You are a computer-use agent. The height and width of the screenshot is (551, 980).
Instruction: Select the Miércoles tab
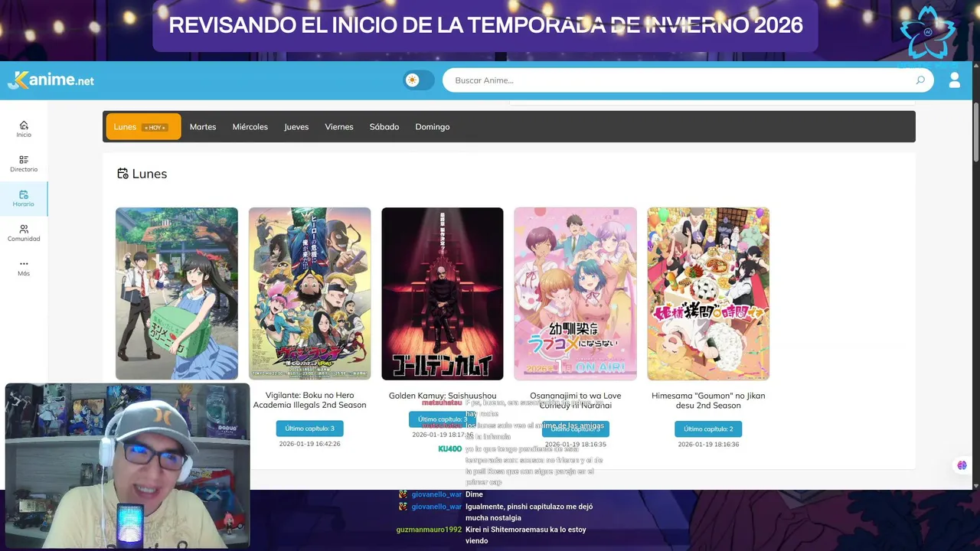pyautogui.click(x=250, y=127)
